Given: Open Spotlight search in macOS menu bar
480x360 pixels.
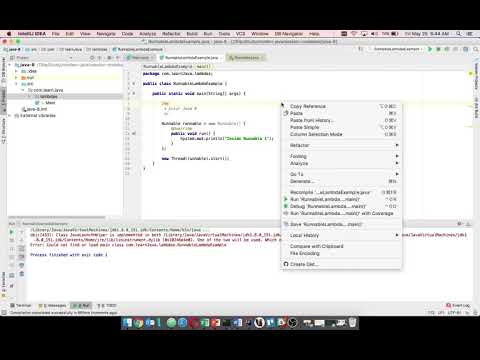Looking at the screenshot, I should click(x=459, y=34).
